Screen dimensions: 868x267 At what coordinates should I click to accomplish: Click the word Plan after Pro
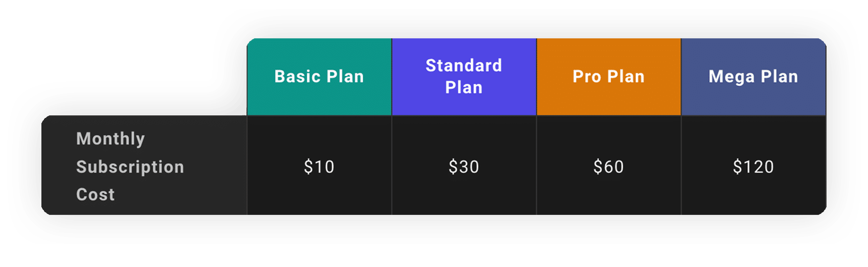626,77
